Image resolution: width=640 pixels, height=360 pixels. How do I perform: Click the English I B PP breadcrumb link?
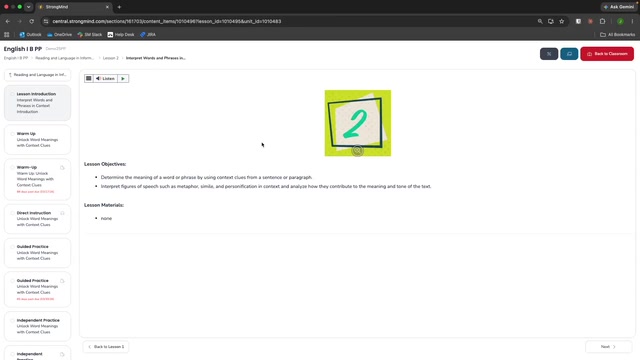pos(16,58)
